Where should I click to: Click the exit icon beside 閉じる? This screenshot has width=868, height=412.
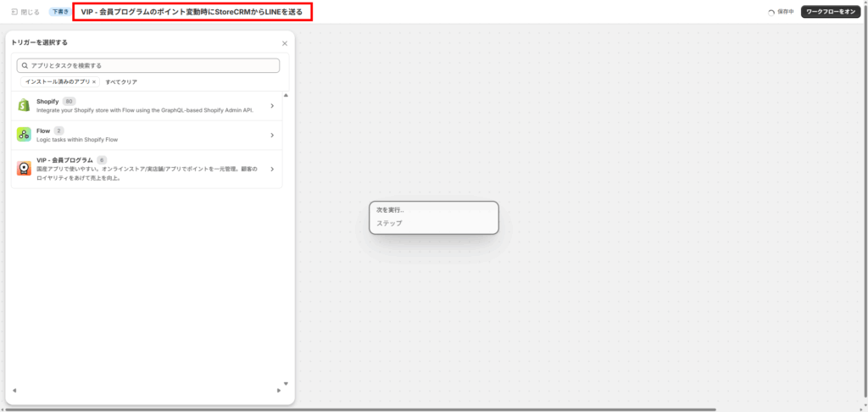click(14, 12)
